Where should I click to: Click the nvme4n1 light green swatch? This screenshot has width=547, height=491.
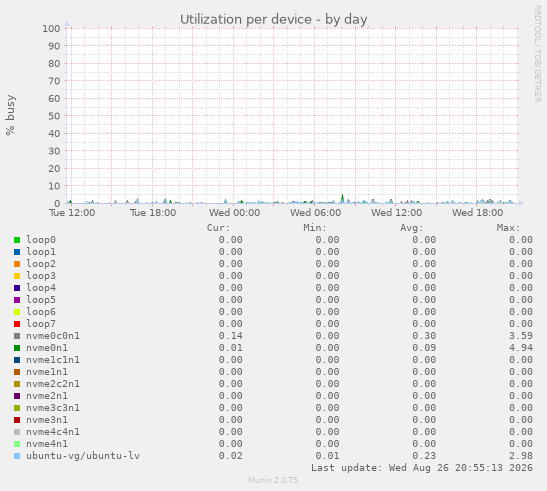[17, 444]
